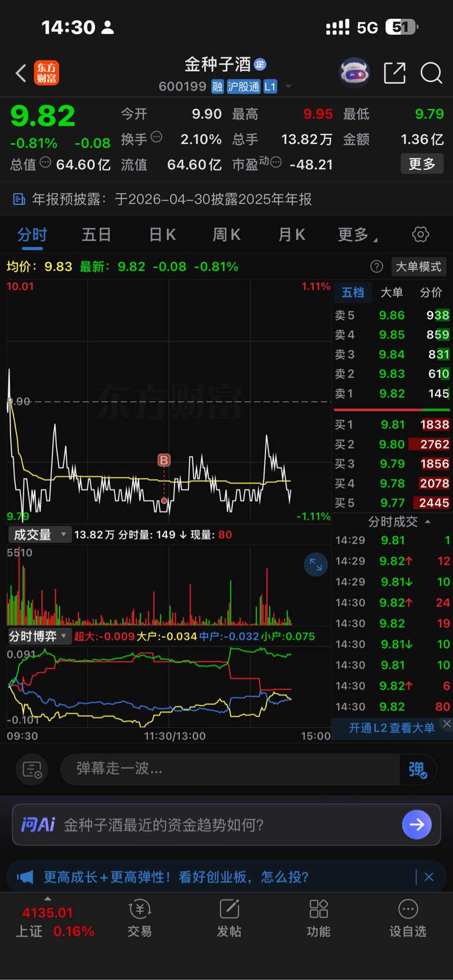Open the 东方财富 logo icon
Screen dimensions: 453x980
pyautogui.click(x=47, y=73)
